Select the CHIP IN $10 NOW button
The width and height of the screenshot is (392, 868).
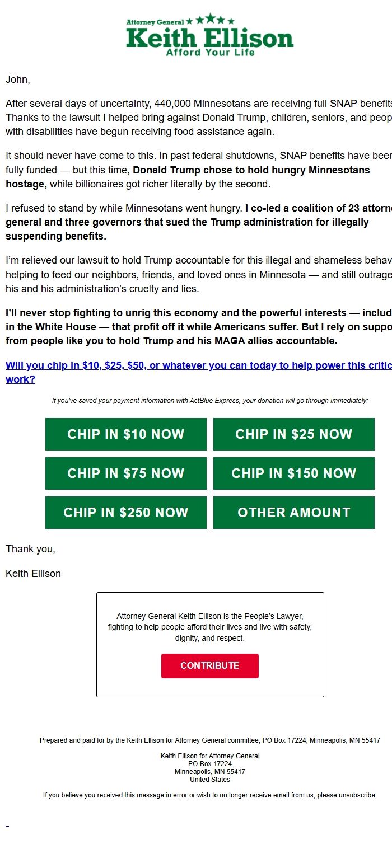pyautogui.click(x=125, y=434)
